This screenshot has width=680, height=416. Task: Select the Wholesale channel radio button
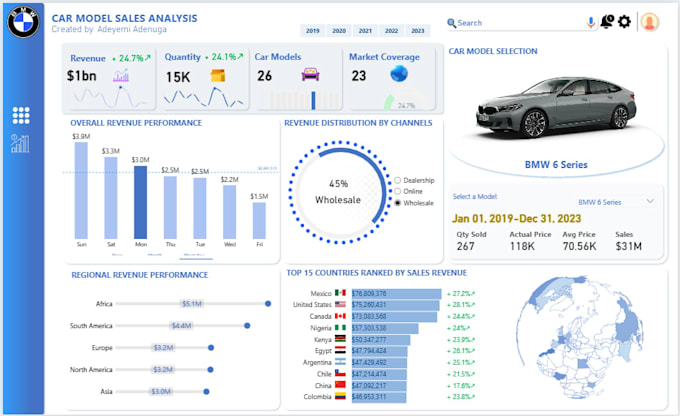click(x=398, y=203)
